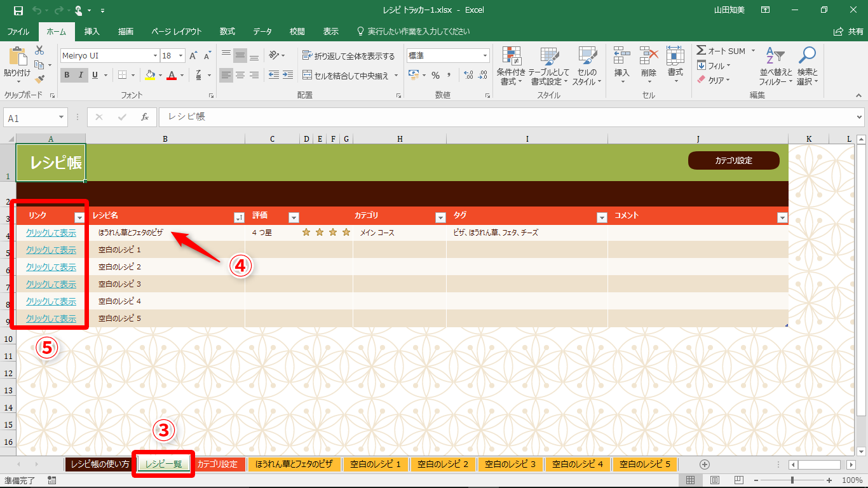Click the zoom slider in status bar

[x=792, y=480]
